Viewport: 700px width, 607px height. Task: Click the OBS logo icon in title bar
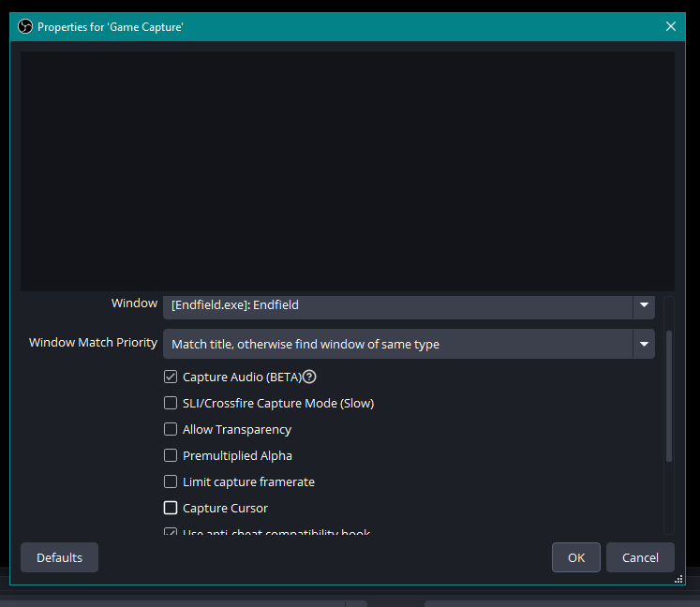tap(25, 27)
